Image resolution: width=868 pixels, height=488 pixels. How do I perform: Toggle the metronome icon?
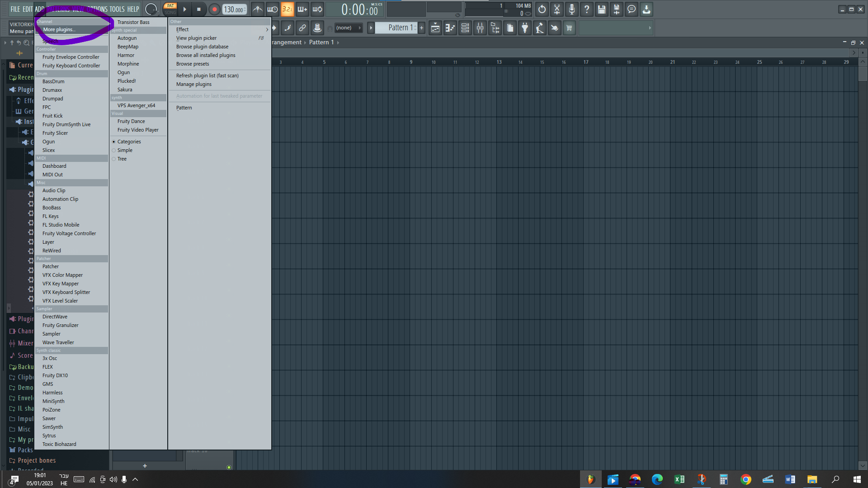pos(257,9)
